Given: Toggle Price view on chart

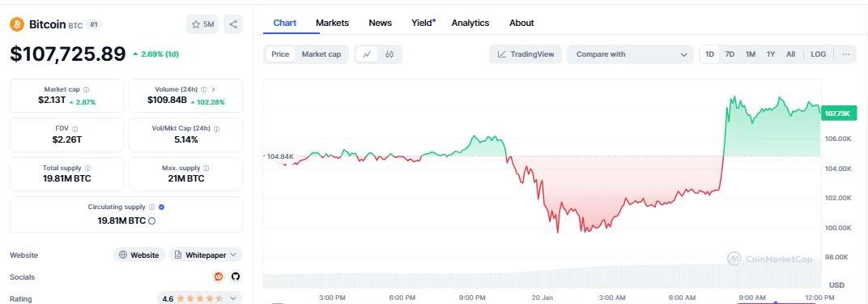Looking at the screenshot, I should click(280, 54).
